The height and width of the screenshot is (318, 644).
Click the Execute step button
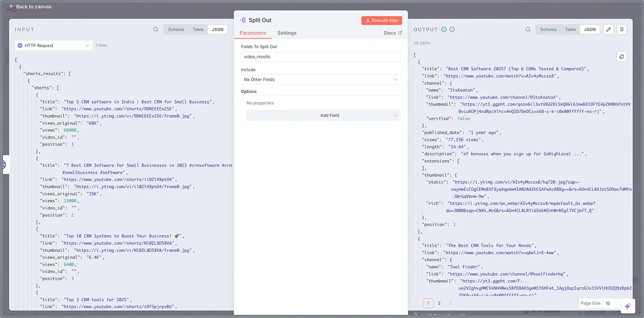(382, 20)
